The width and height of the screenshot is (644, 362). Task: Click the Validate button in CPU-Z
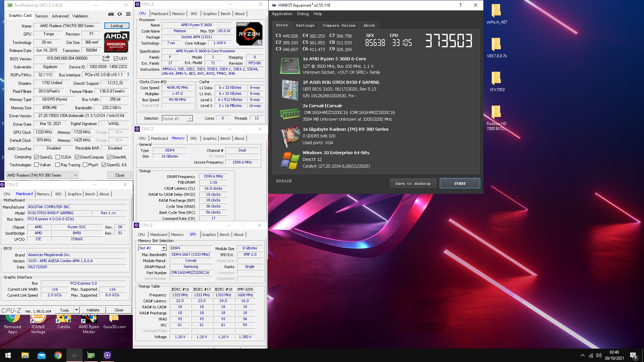(93, 310)
